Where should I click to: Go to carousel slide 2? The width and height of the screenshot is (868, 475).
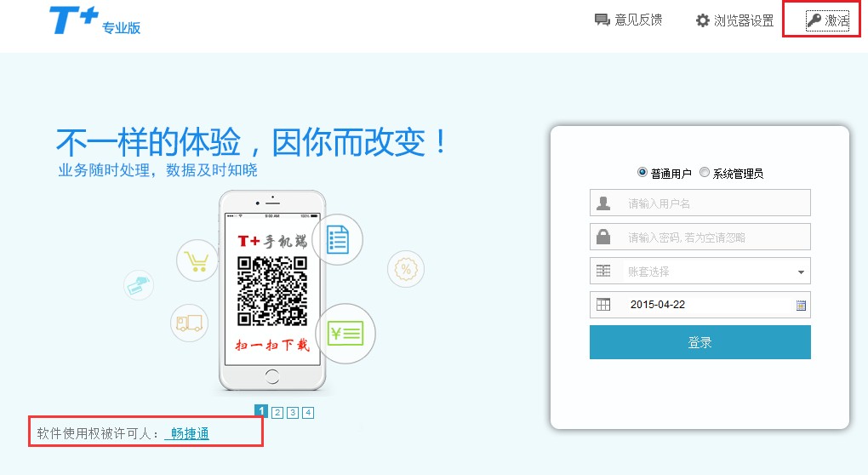click(x=278, y=413)
